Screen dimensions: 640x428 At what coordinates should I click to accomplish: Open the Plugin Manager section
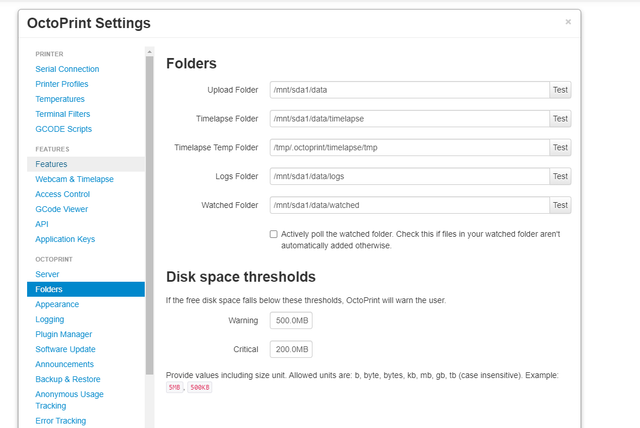pos(64,334)
